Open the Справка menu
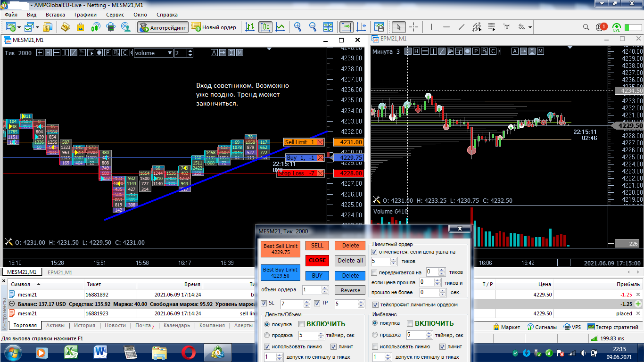The width and height of the screenshot is (644, 362). [167, 15]
